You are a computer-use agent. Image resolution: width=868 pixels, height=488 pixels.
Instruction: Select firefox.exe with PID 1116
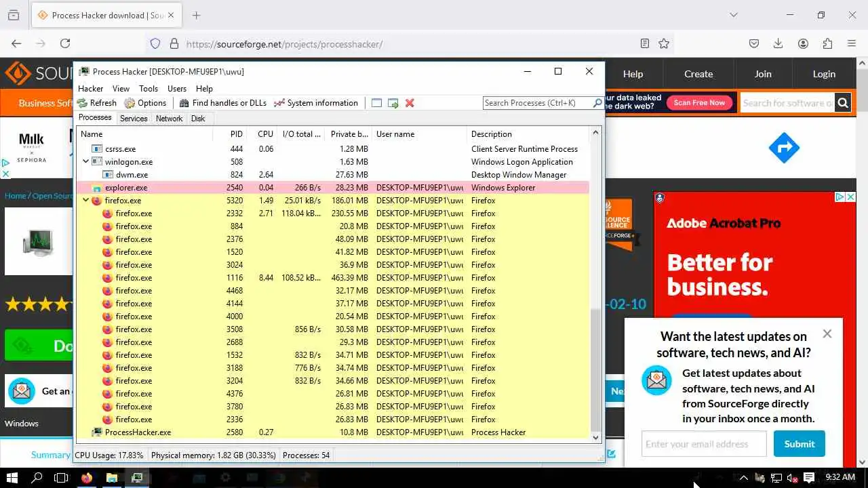(x=333, y=278)
